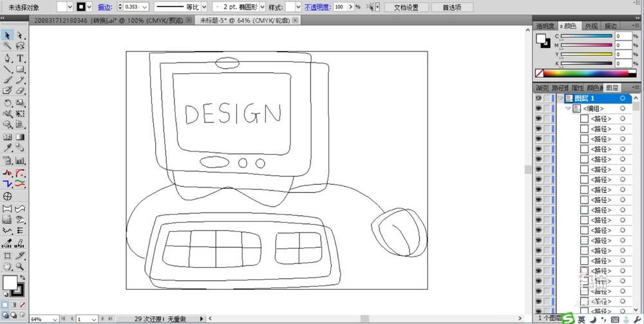This screenshot has height=324, width=644.
Task: Click target circle of 图层 1
Action: [623, 99]
